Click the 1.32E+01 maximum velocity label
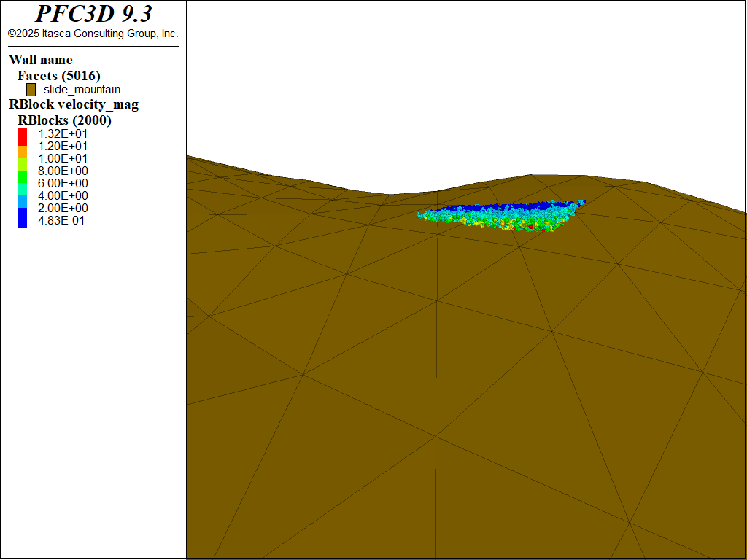Viewport: 747px width, 560px height. click(x=63, y=133)
